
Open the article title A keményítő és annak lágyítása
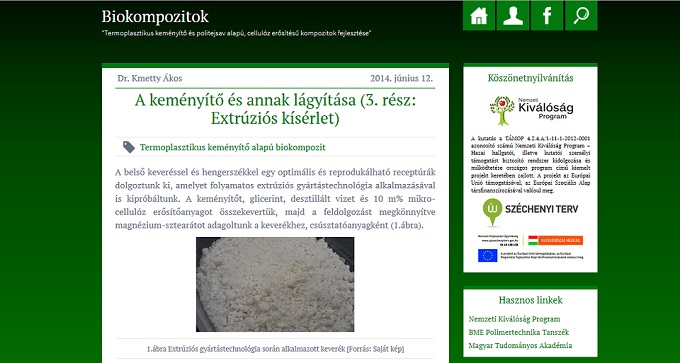pyautogui.click(x=275, y=109)
